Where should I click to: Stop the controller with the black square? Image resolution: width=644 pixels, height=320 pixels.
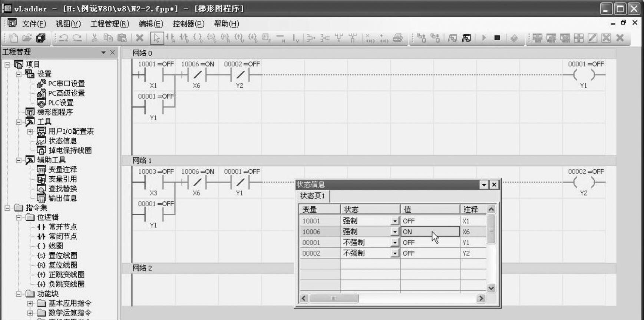(497, 38)
